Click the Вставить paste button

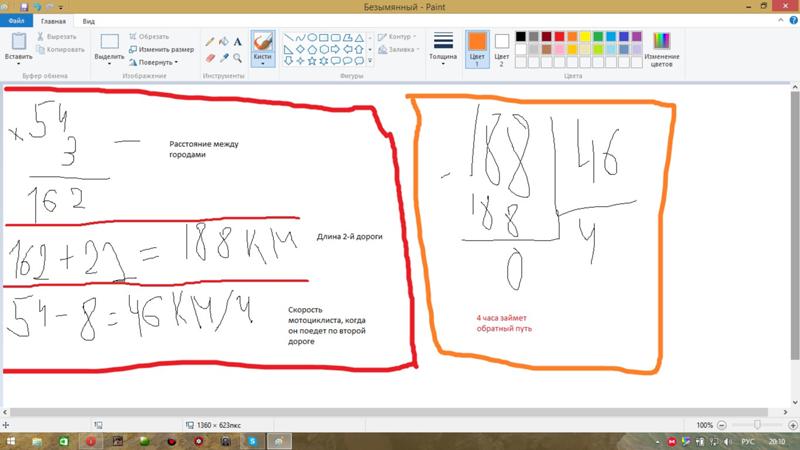pyautogui.click(x=18, y=47)
